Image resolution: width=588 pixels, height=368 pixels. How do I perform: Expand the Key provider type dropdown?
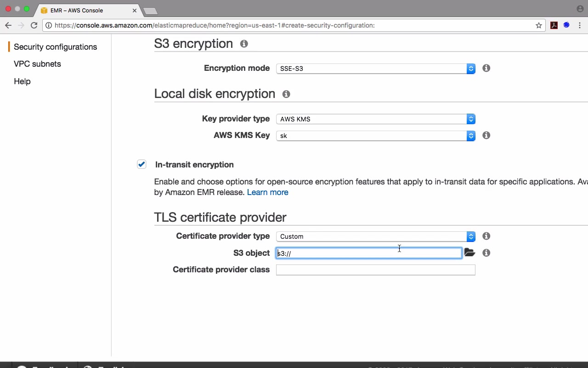pyautogui.click(x=375, y=119)
